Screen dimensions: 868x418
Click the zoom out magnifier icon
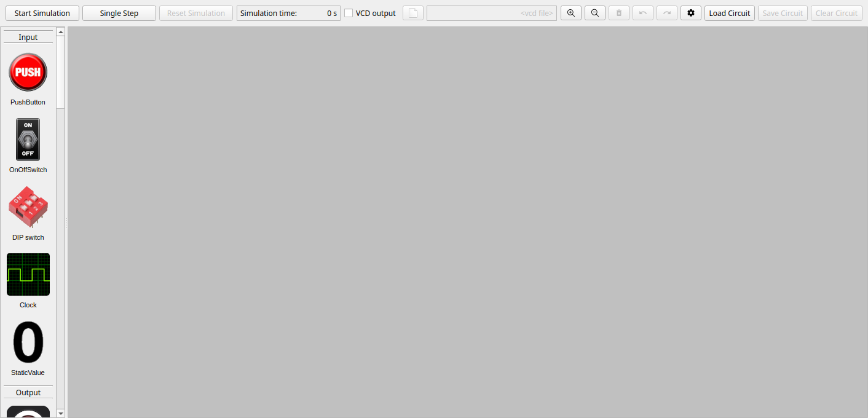(595, 13)
